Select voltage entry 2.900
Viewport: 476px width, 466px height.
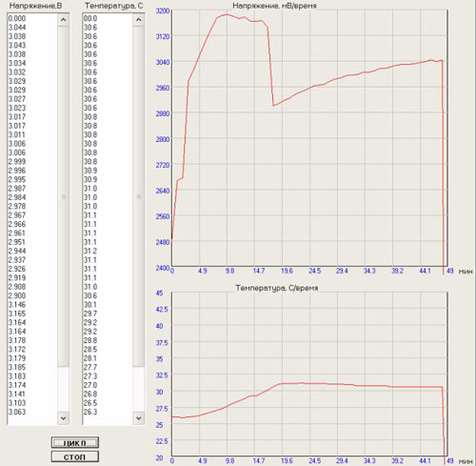click(x=17, y=295)
